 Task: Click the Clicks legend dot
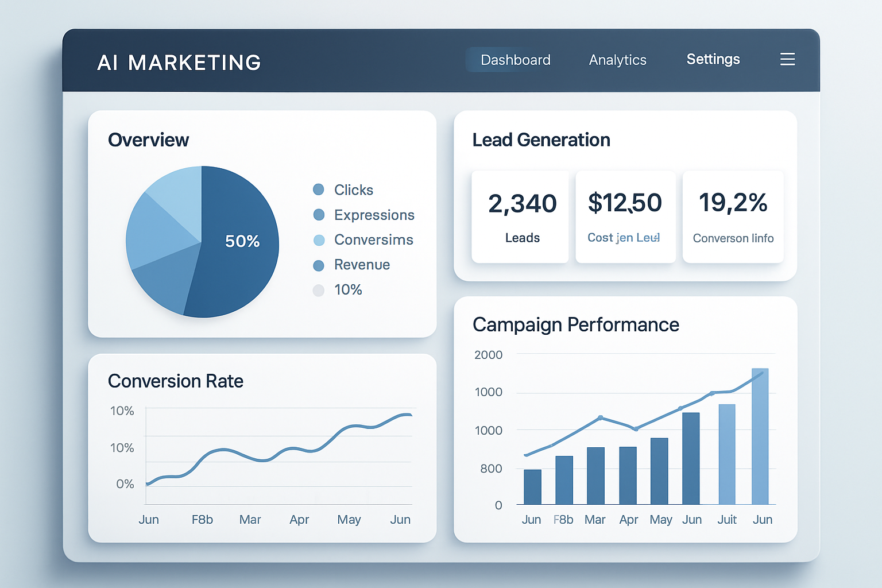[319, 189]
